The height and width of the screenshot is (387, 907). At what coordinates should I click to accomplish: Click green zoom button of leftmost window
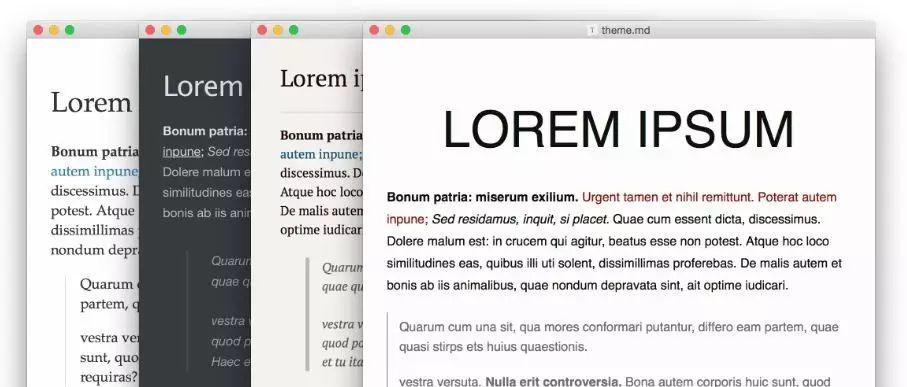[x=69, y=30]
